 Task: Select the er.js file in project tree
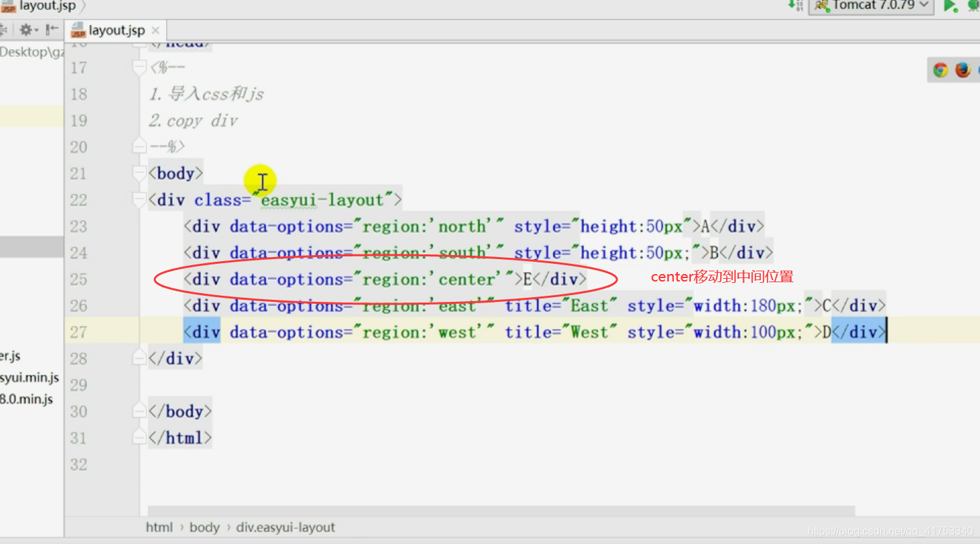[10, 356]
